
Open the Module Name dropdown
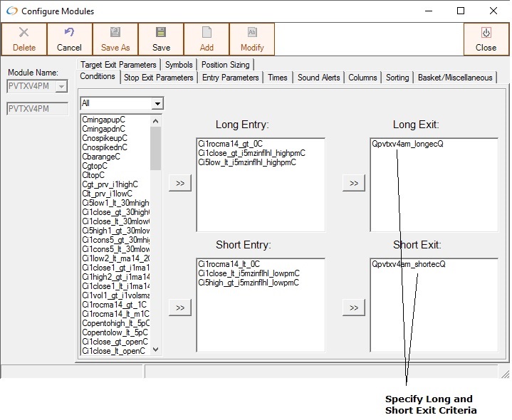click(x=61, y=87)
